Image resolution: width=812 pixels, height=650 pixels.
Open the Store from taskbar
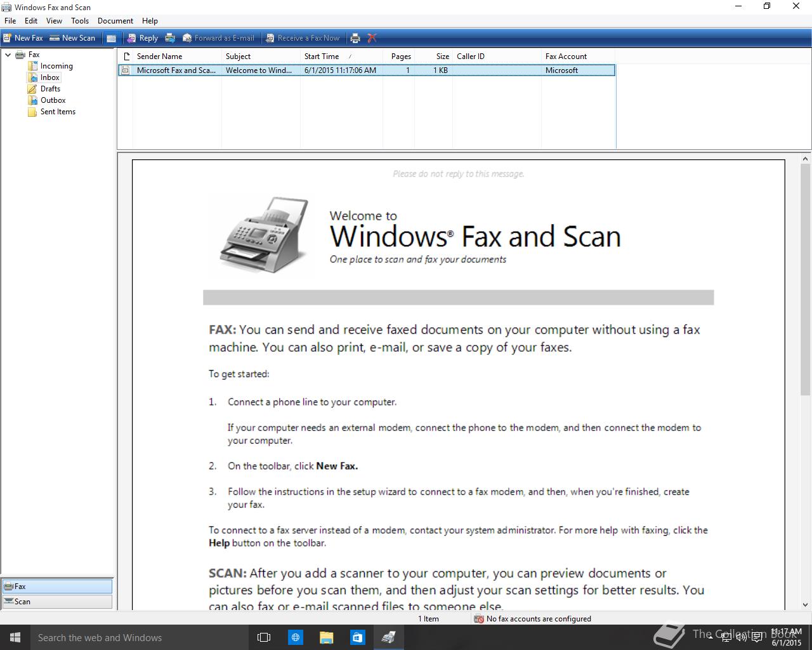(x=357, y=637)
